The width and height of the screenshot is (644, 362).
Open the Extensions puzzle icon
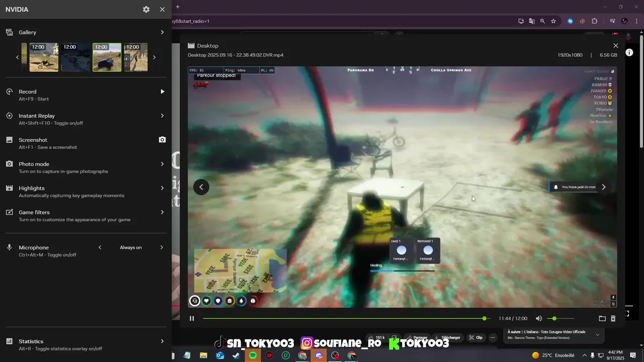point(594,21)
